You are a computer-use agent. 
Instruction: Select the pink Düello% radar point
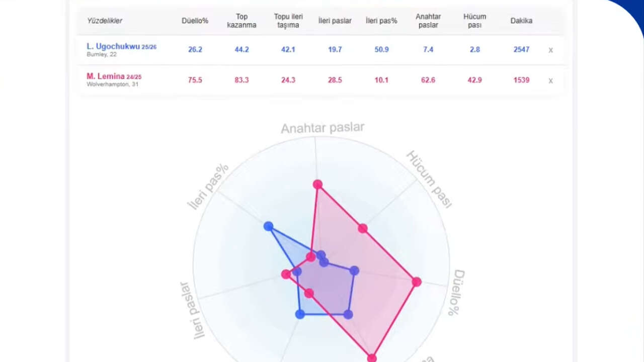(416, 282)
